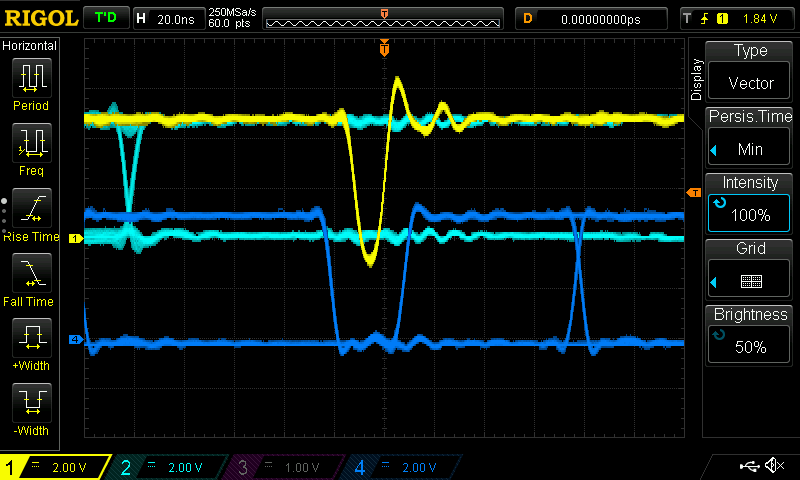800x480 pixels.
Task: Select the Freq measurement icon
Action: [x=30, y=148]
